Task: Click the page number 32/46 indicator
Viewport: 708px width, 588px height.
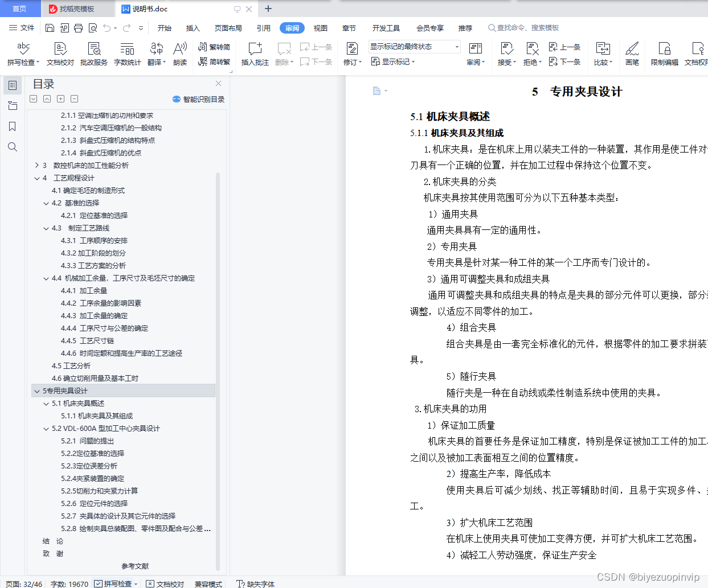Action: coord(24,583)
